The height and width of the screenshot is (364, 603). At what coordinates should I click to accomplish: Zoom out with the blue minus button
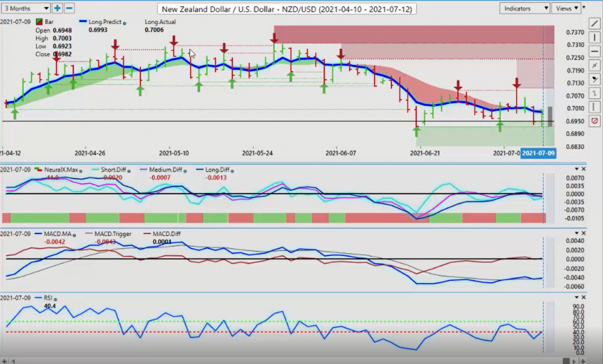tap(69, 8)
